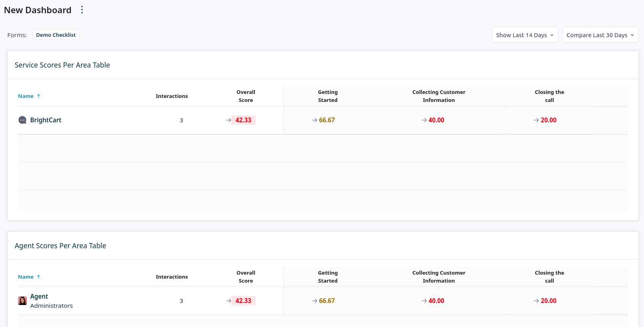Click BrightCart's highlighted 42.33 overall score

[x=243, y=120]
